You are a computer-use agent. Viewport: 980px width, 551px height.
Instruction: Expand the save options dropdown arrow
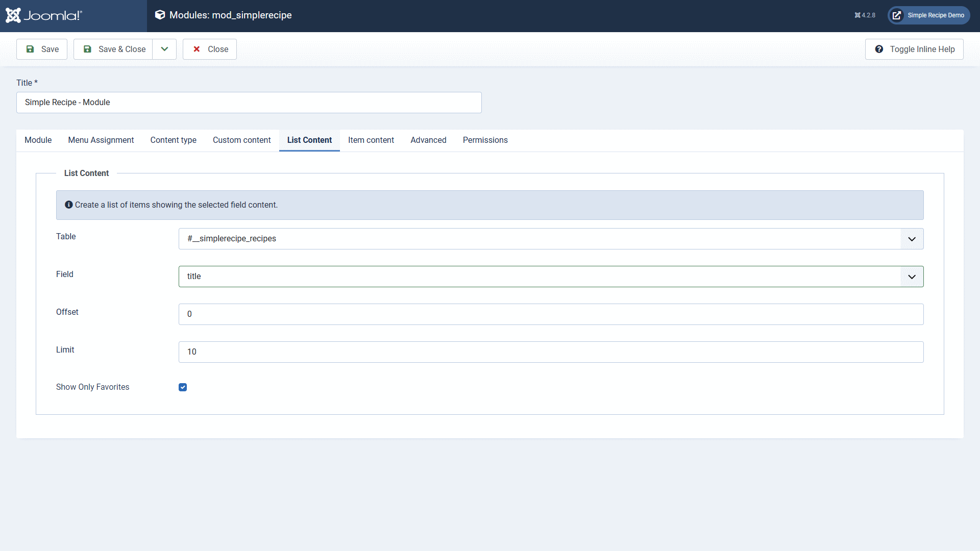[x=164, y=49]
